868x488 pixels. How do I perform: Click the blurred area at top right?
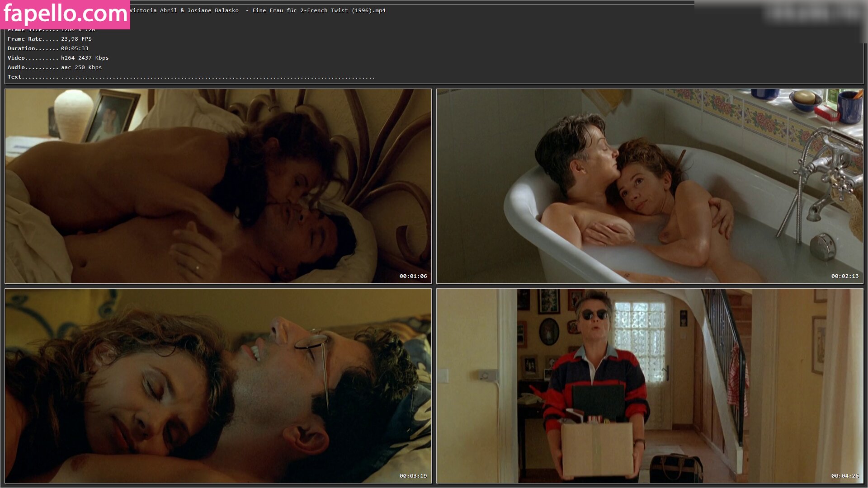814,14
